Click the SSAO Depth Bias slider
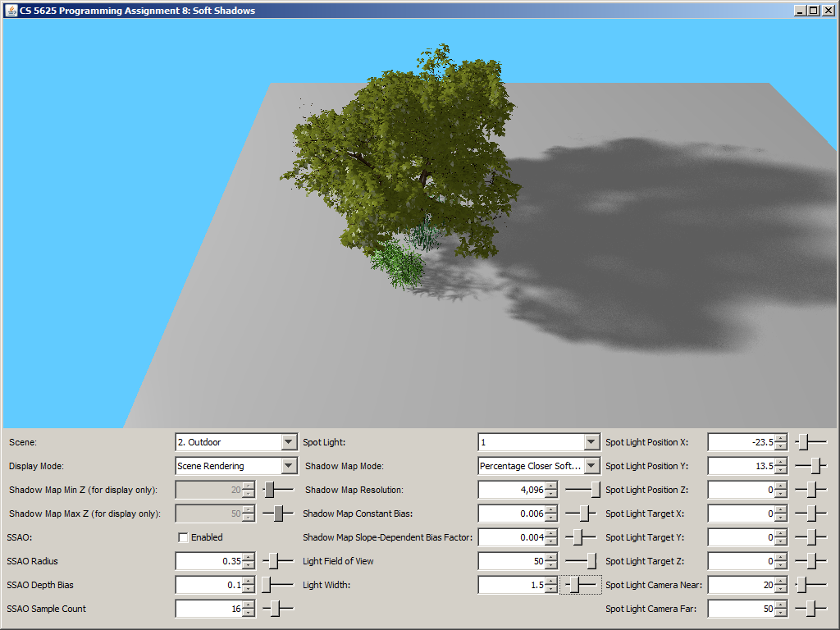The width and height of the screenshot is (840, 630). point(267,585)
